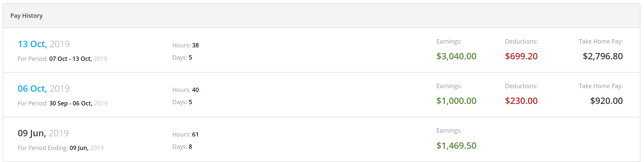The image size is (644, 162).
Task: Click the For Period Ending 09 Jun text
Action: [61, 148]
